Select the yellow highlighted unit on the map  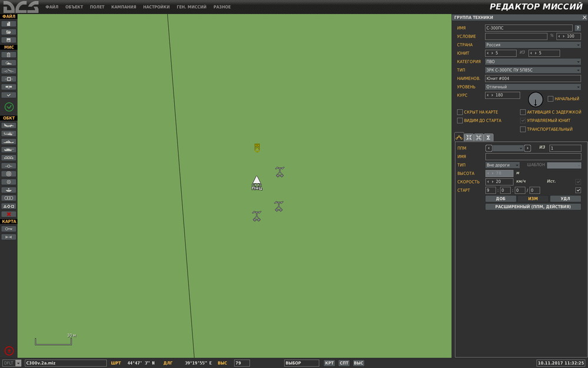(257, 148)
